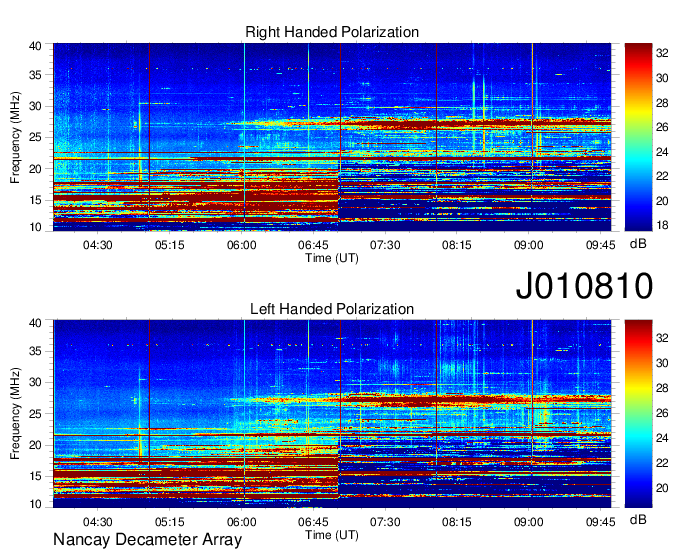Click 40 MHz tick on Right Handed plot
Image resolution: width=680 pixels, height=552 pixels.
click(x=35, y=46)
